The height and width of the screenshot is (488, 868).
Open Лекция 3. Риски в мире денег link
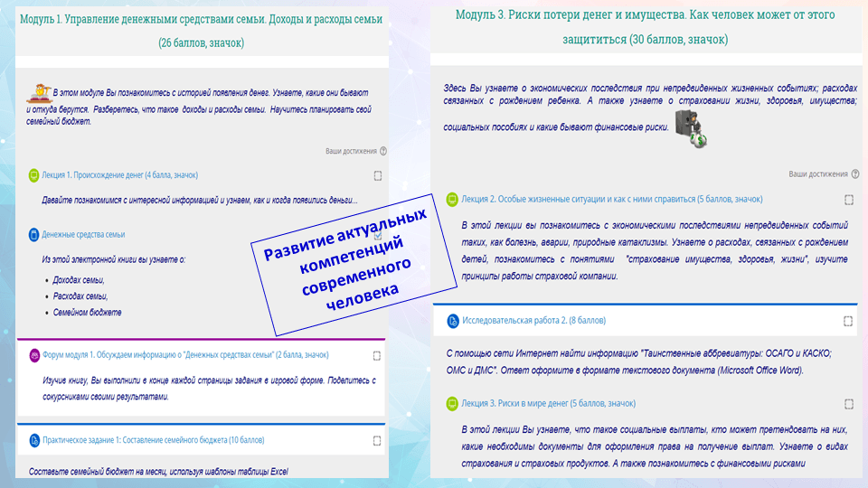click(x=548, y=404)
